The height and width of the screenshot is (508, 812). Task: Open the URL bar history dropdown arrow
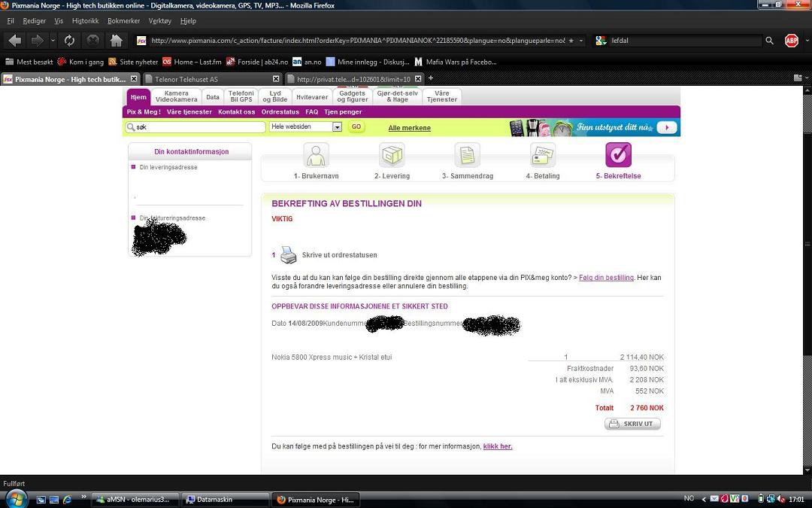coord(581,41)
